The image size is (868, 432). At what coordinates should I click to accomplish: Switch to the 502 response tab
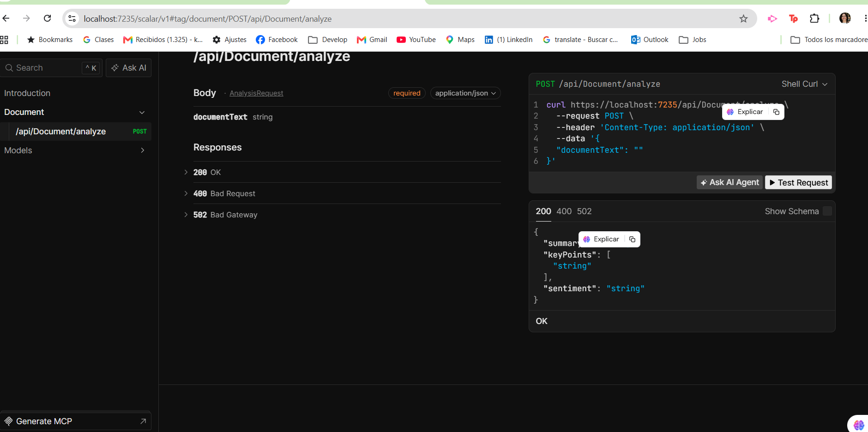click(x=584, y=211)
